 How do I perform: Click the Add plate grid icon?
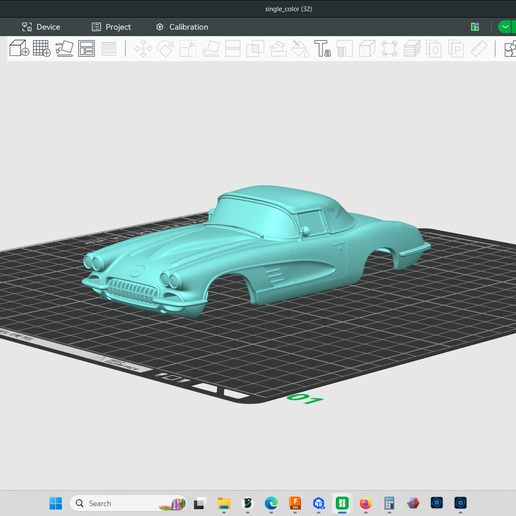(x=42, y=48)
